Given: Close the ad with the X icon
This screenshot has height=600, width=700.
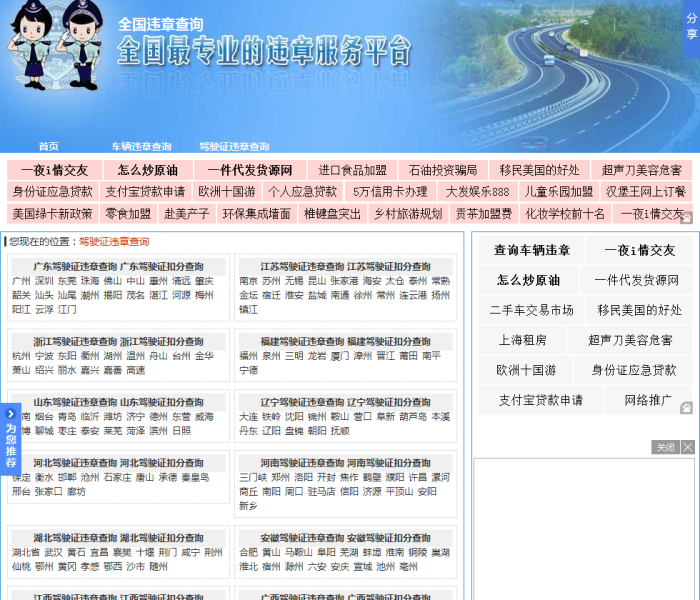Looking at the screenshot, I should point(688,447).
